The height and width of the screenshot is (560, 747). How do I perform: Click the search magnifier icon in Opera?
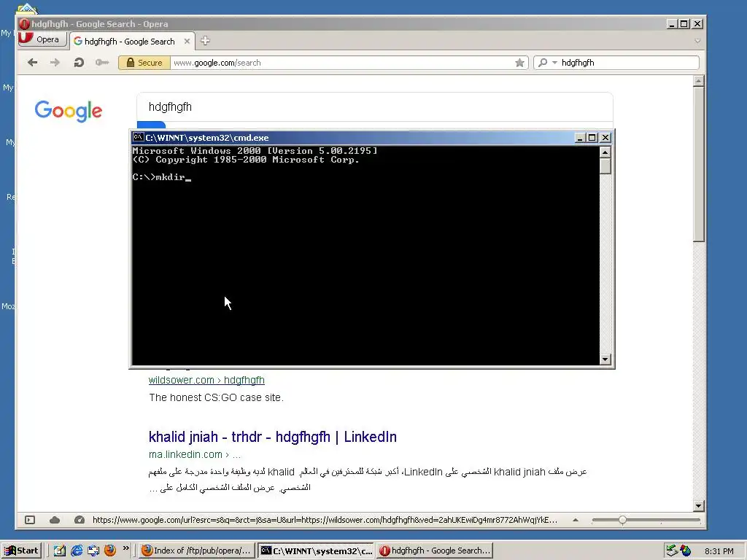543,63
